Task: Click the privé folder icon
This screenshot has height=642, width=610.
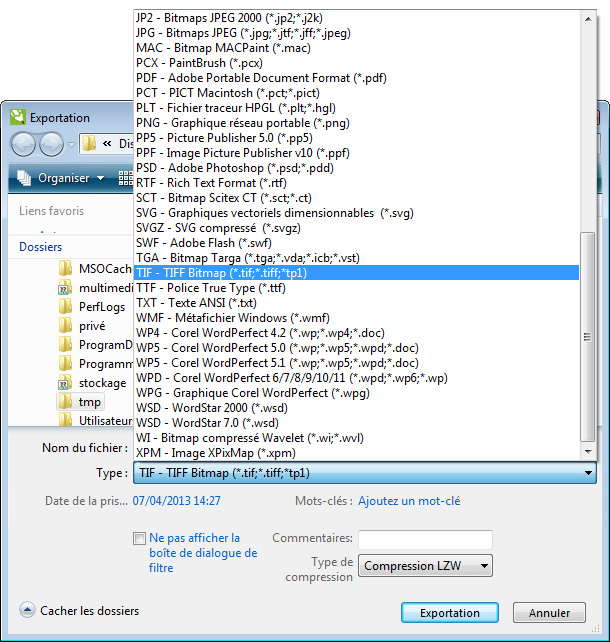Action: click(x=66, y=325)
